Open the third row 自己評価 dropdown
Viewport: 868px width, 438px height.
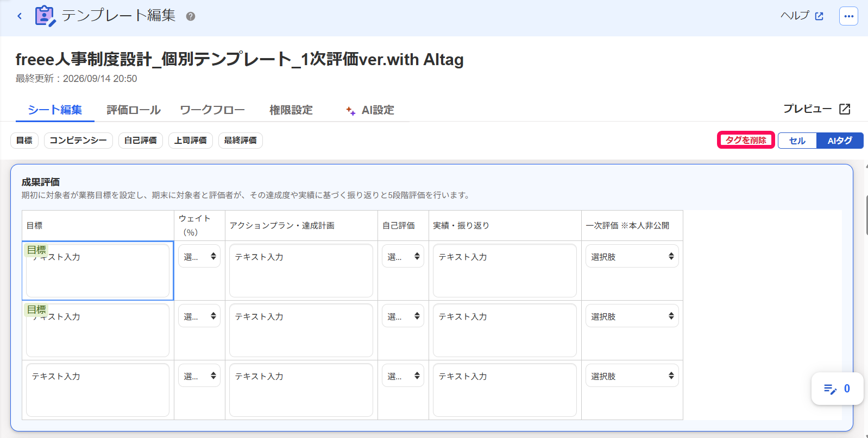403,376
